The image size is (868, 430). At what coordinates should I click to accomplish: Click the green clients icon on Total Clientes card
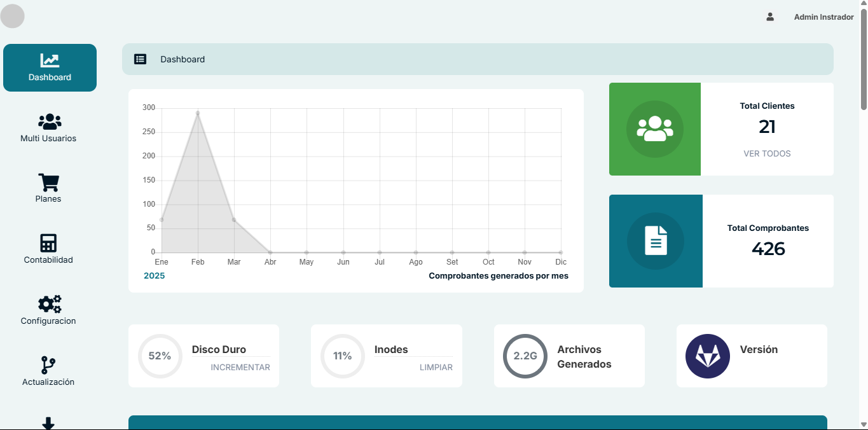(x=654, y=128)
